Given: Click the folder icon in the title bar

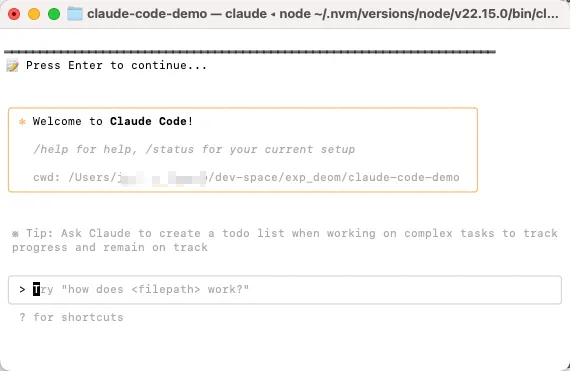Looking at the screenshot, I should [75, 14].
